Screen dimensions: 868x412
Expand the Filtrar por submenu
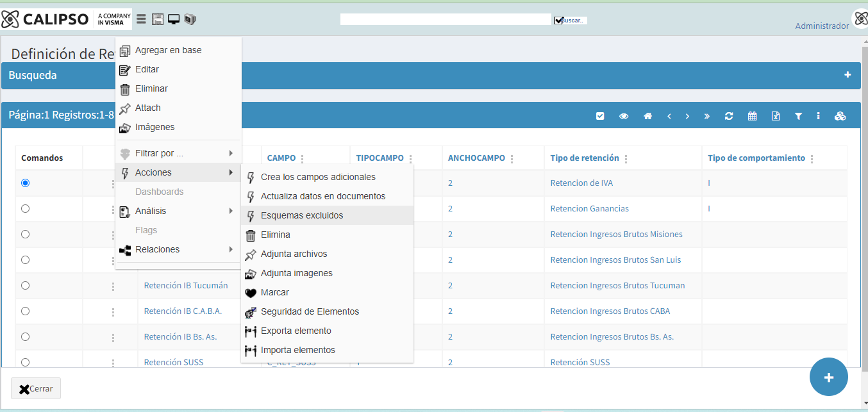point(178,153)
